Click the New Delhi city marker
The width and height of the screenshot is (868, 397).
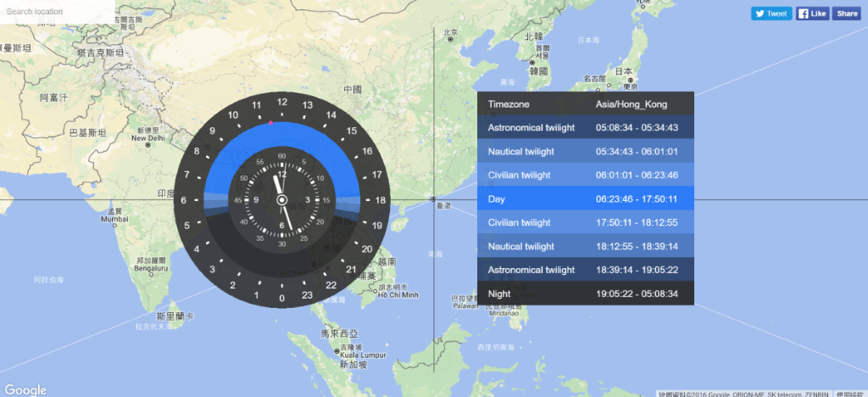click(x=148, y=145)
